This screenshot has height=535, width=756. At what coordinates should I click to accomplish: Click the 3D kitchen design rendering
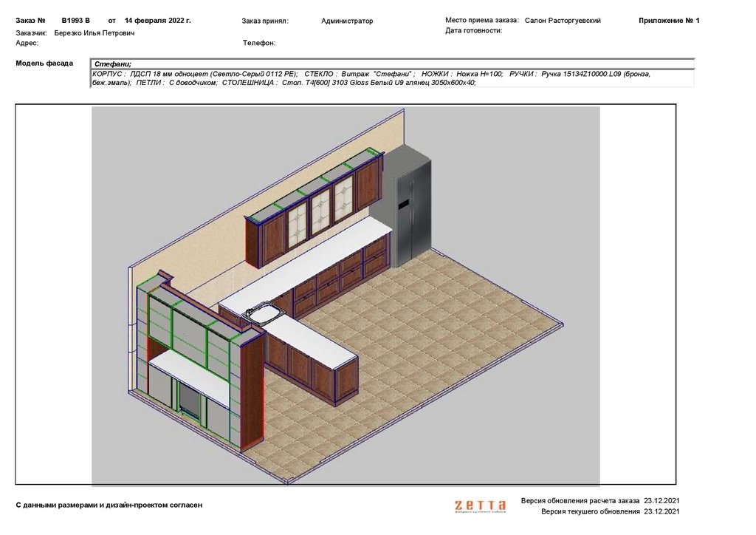(x=346, y=295)
